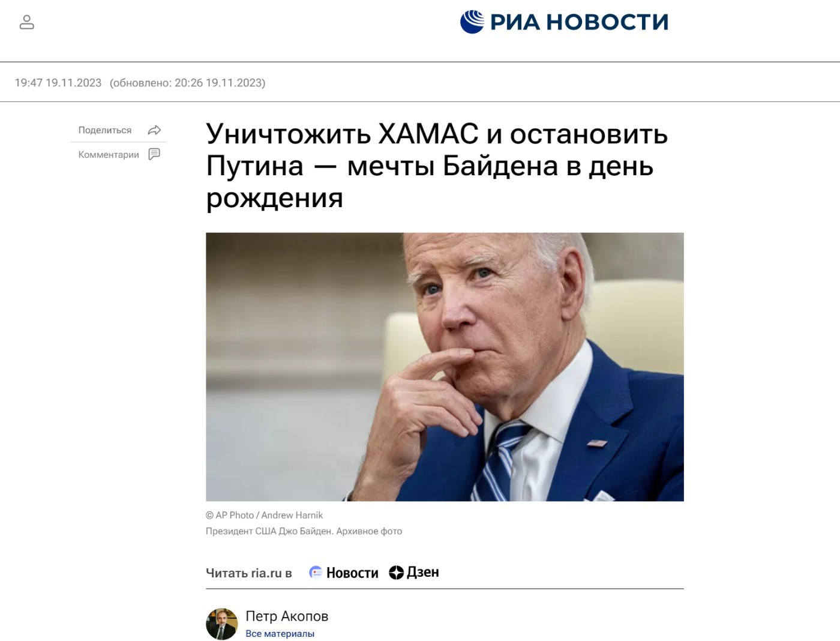
Task: Open Петр Акопов author avatar
Action: 221,624
